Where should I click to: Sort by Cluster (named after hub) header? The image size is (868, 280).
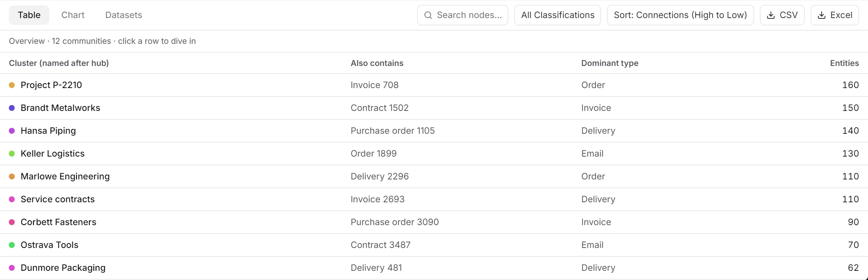pos(59,63)
